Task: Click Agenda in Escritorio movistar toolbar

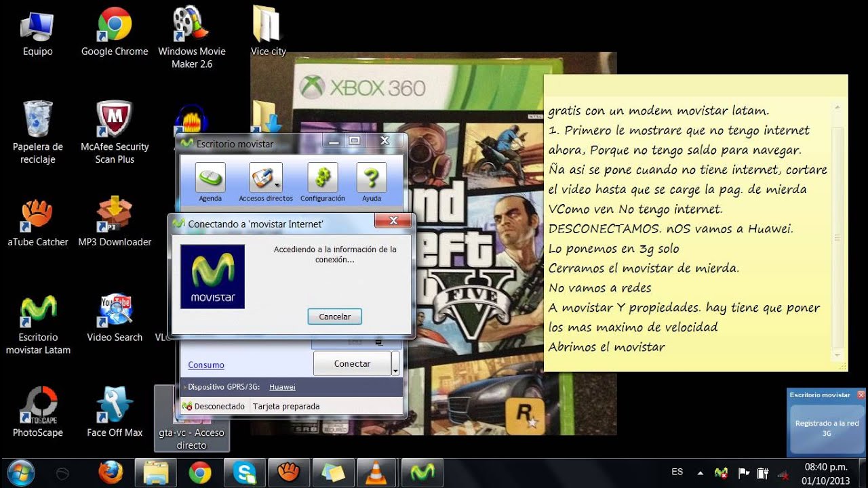Action: [x=210, y=183]
